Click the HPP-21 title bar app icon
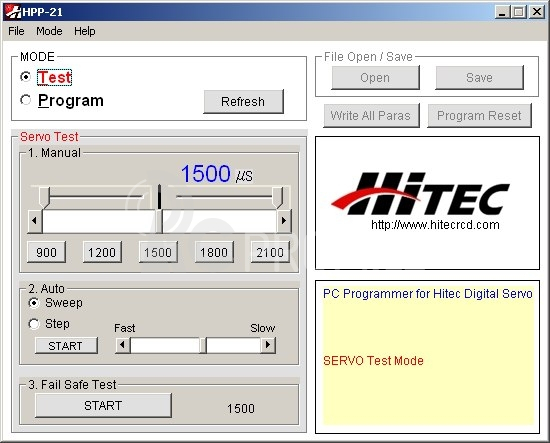Image resolution: width=550 pixels, height=443 pixels. [x=13, y=12]
